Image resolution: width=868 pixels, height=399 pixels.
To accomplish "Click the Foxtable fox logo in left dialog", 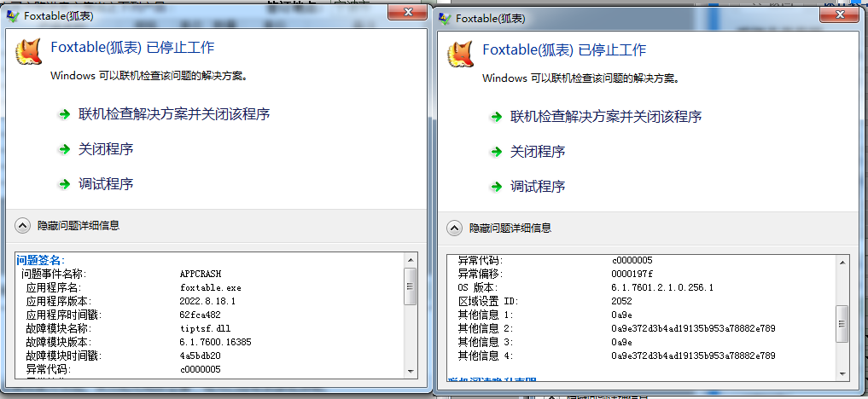I will [29, 53].
